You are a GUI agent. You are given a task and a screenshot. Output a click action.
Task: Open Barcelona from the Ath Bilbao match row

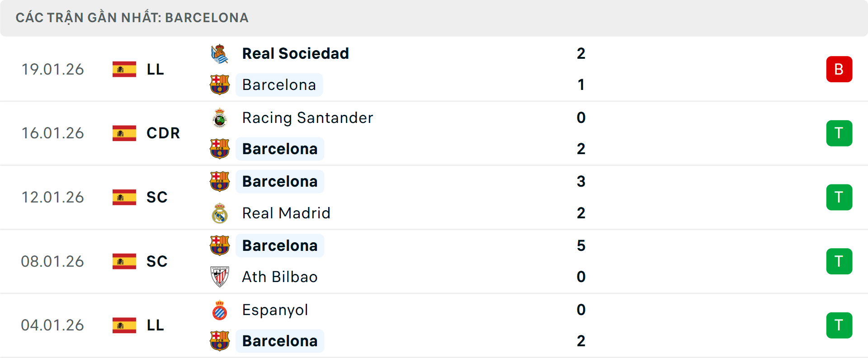(280, 245)
